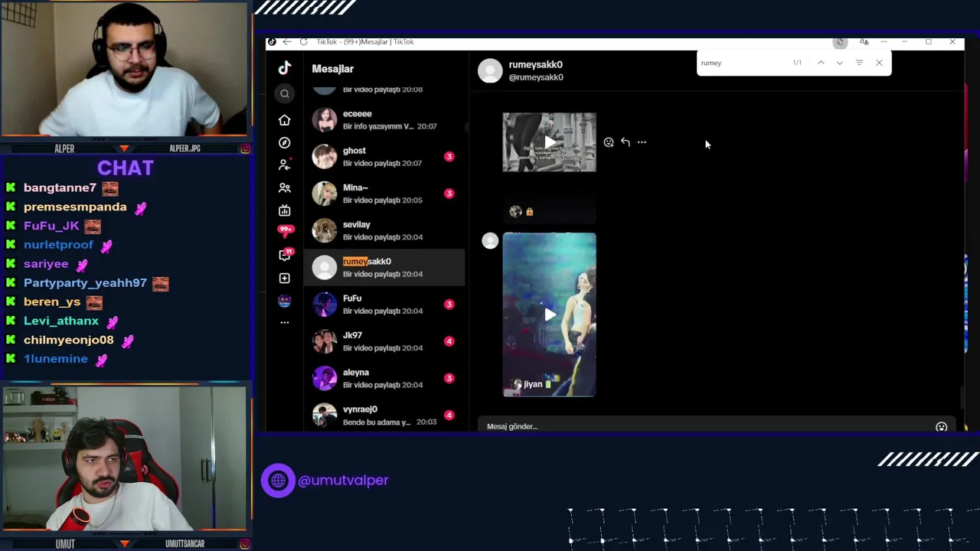The height and width of the screenshot is (551, 980).
Task: Open eceeee conversation
Action: pos(384,119)
